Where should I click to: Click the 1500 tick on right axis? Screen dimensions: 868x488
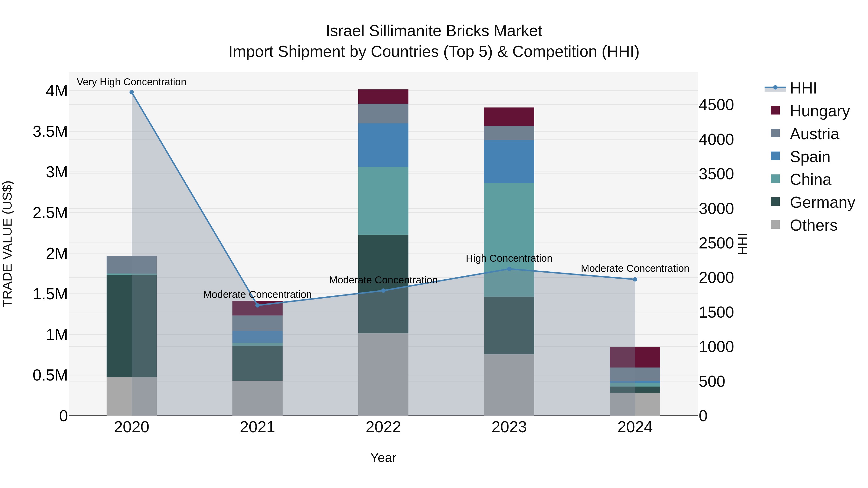pos(716,313)
